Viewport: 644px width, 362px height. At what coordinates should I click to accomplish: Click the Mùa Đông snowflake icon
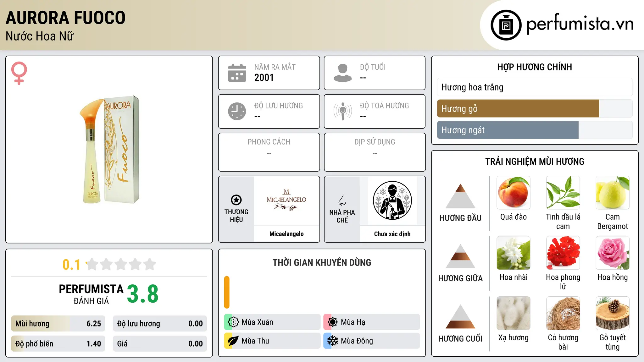tap(333, 341)
